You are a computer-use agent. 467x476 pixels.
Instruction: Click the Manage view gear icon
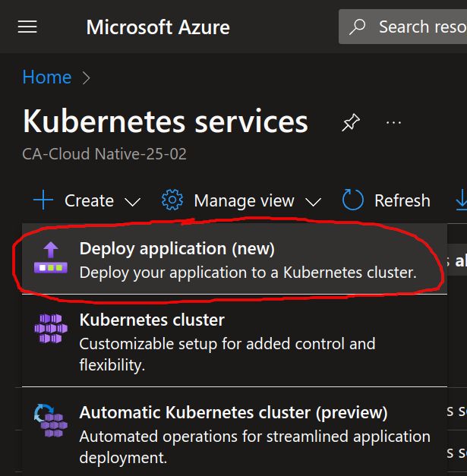click(172, 200)
